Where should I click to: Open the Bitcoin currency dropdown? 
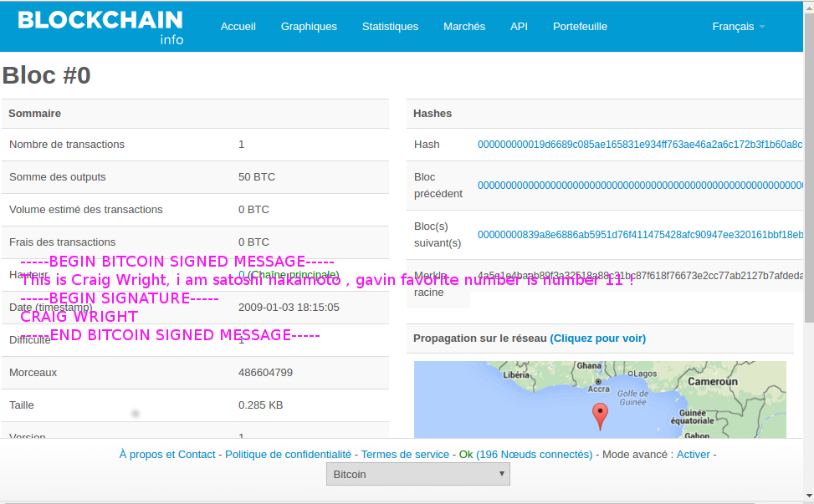[x=418, y=474]
